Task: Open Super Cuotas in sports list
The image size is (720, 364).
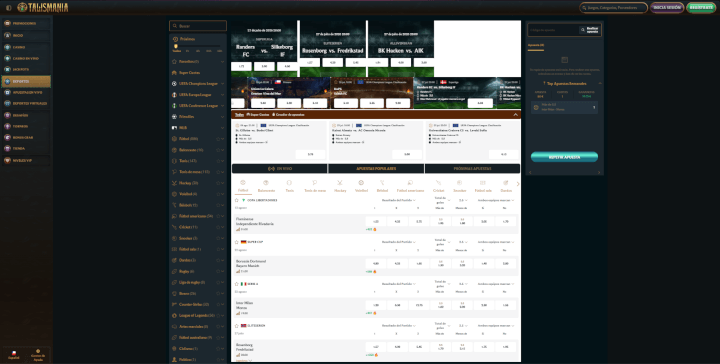Action: (198, 73)
